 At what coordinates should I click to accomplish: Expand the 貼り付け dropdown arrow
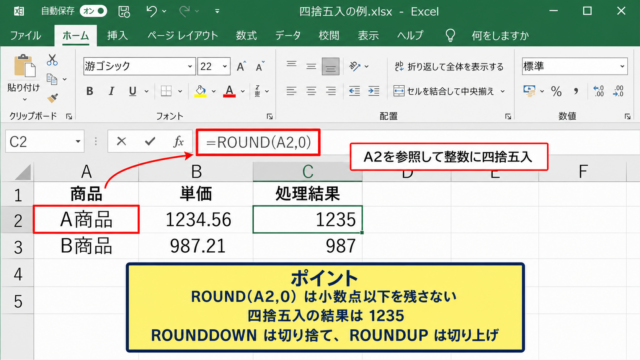tap(24, 99)
